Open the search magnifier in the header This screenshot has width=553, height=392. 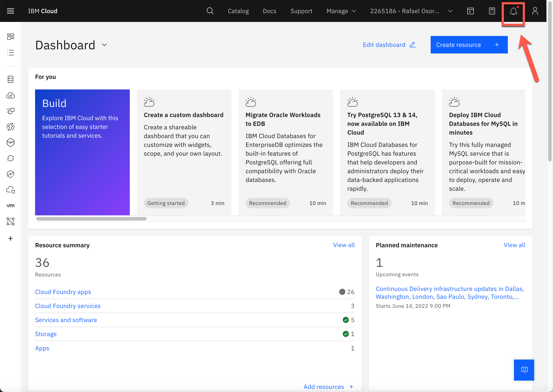(x=210, y=11)
